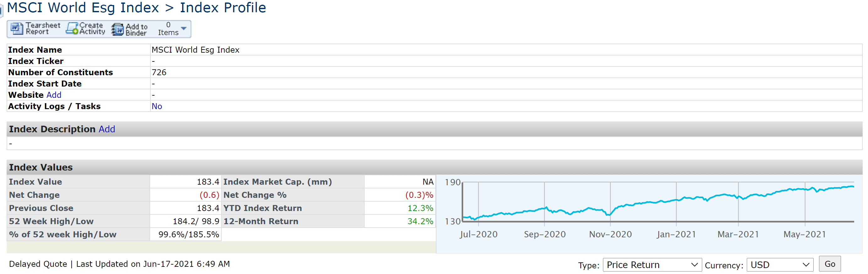Select the Index Value 183.4 cell
The width and height of the screenshot is (868, 274).
pos(185,182)
